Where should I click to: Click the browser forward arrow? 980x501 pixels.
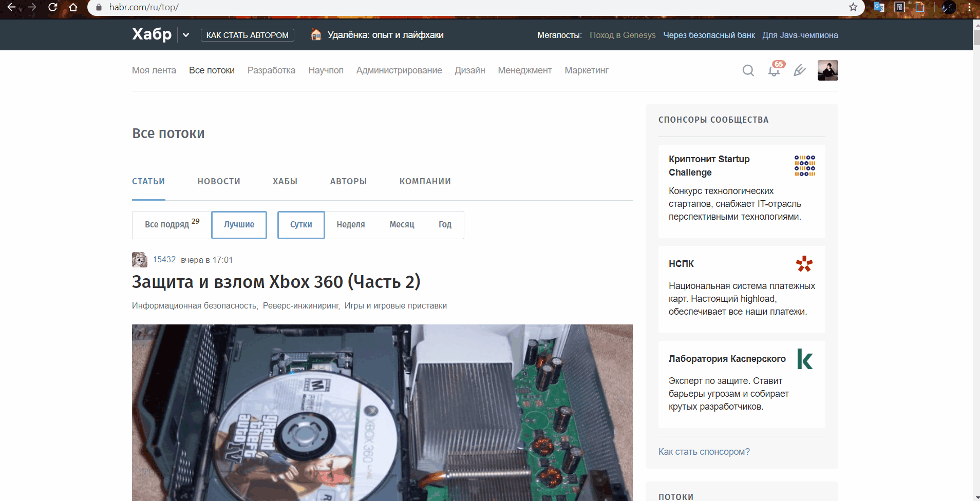(x=32, y=7)
